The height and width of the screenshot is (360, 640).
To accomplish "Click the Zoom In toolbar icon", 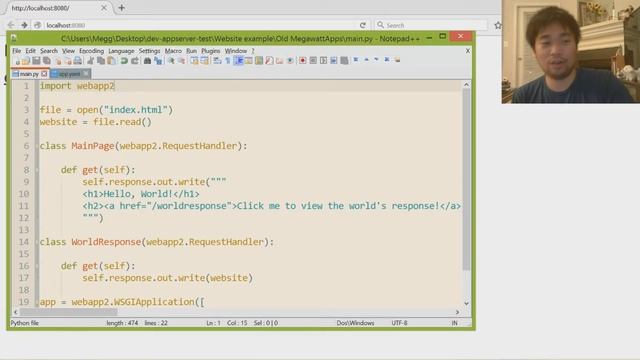I will 171,61.
